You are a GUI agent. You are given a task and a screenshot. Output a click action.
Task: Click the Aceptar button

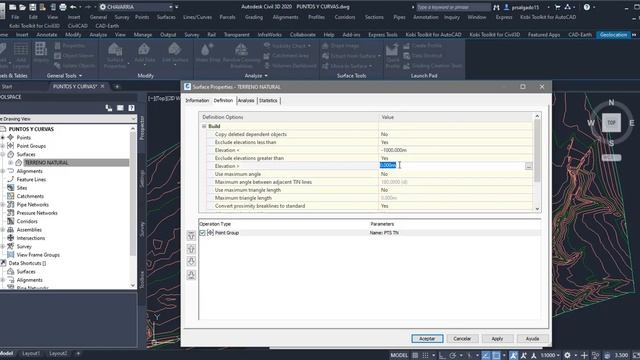click(427, 339)
